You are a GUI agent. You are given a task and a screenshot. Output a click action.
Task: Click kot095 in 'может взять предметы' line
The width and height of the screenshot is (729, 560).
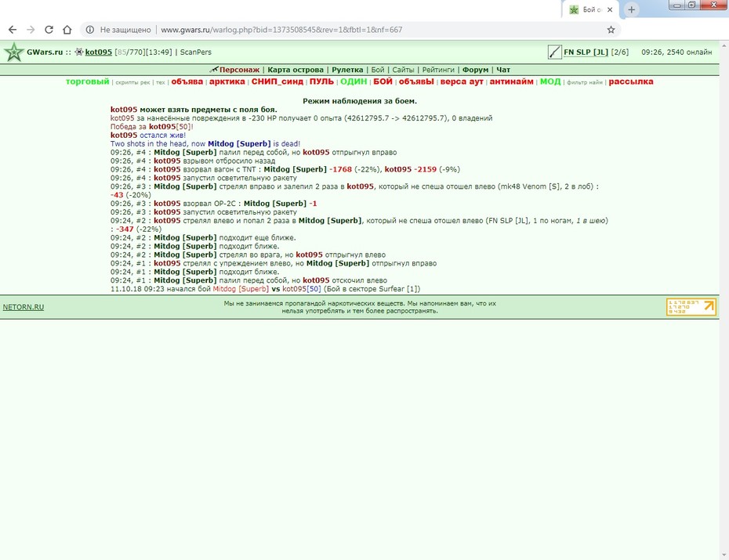[124, 110]
